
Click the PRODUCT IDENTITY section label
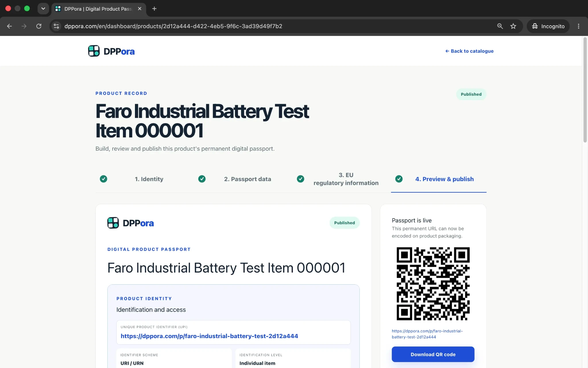coord(144,299)
